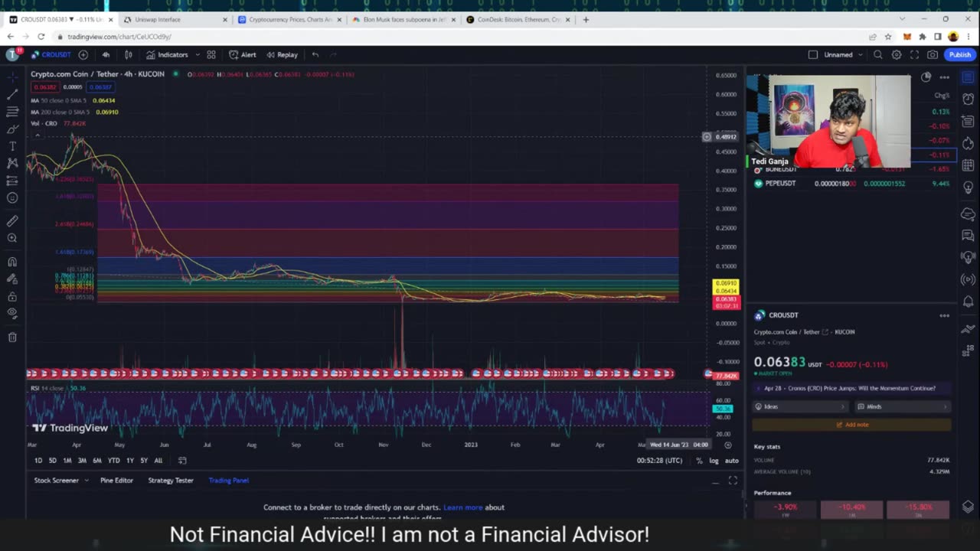Screen dimensions: 980x551
Task: Open the hotlists flame icon
Action: tap(968, 143)
